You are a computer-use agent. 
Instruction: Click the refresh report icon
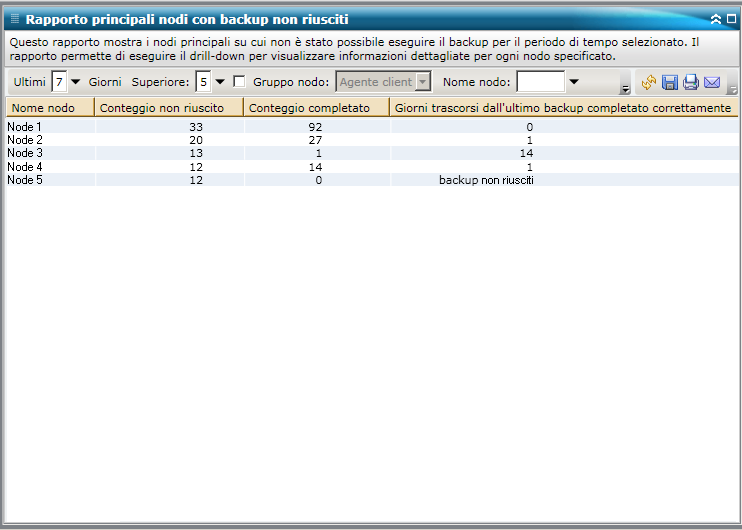coord(649,82)
